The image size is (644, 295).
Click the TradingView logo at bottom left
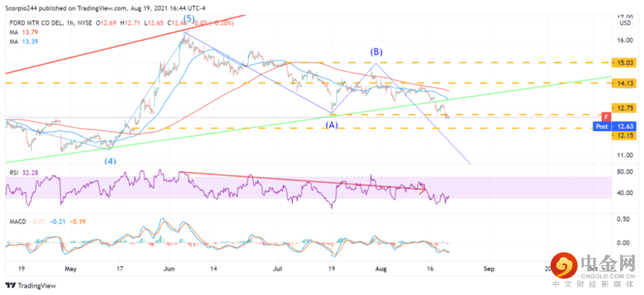tap(30, 285)
